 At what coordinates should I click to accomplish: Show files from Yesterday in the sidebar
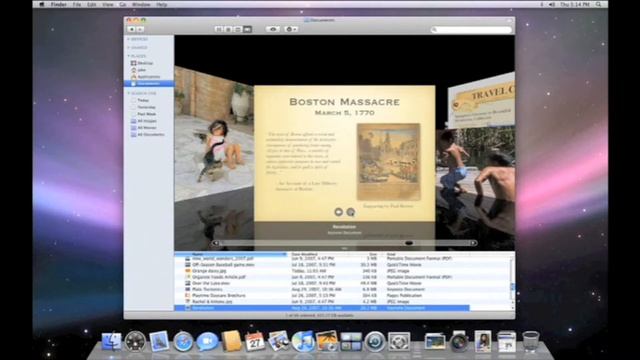click(143, 107)
